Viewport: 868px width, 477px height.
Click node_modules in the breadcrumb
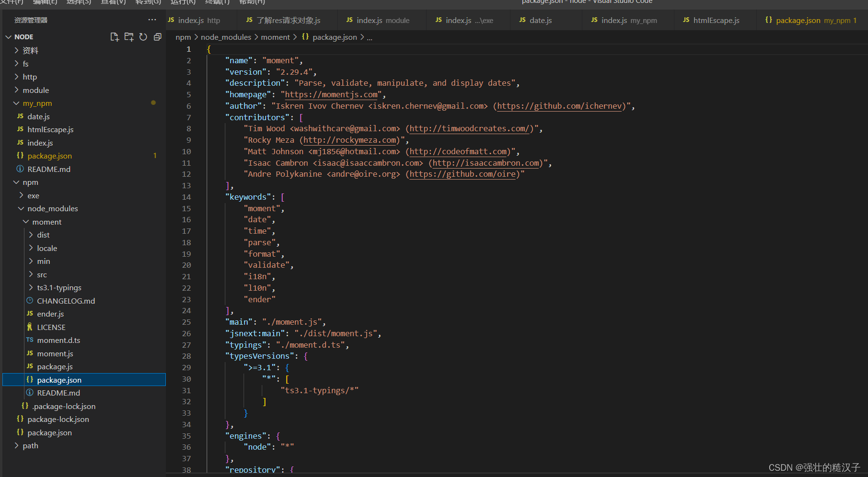tap(226, 37)
